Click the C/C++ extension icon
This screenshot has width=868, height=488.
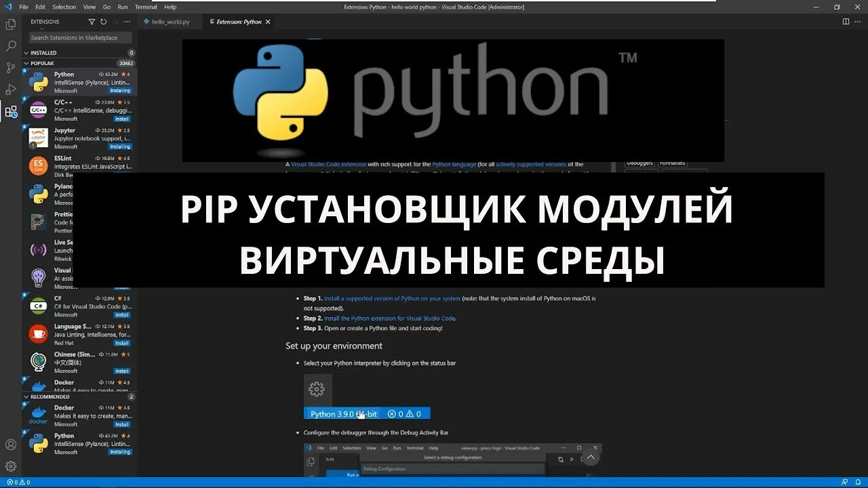pyautogui.click(x=39, y=110)
